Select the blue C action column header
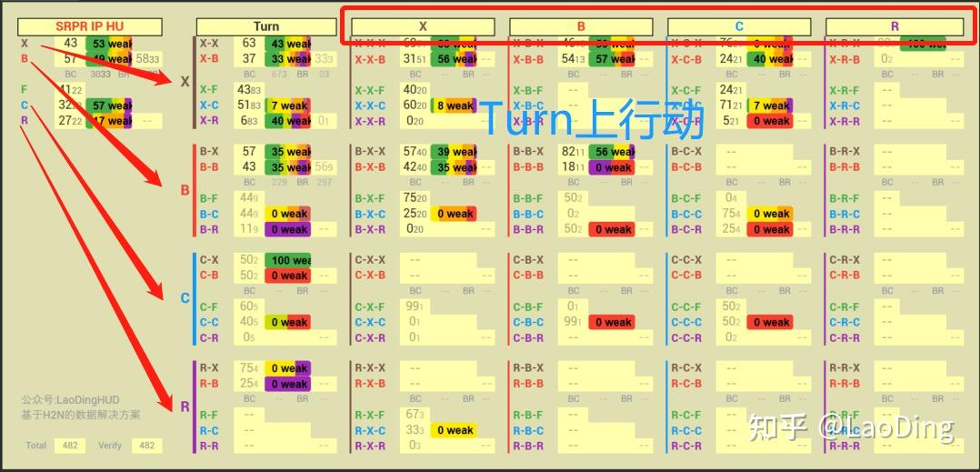 click(x=739, y=27)
